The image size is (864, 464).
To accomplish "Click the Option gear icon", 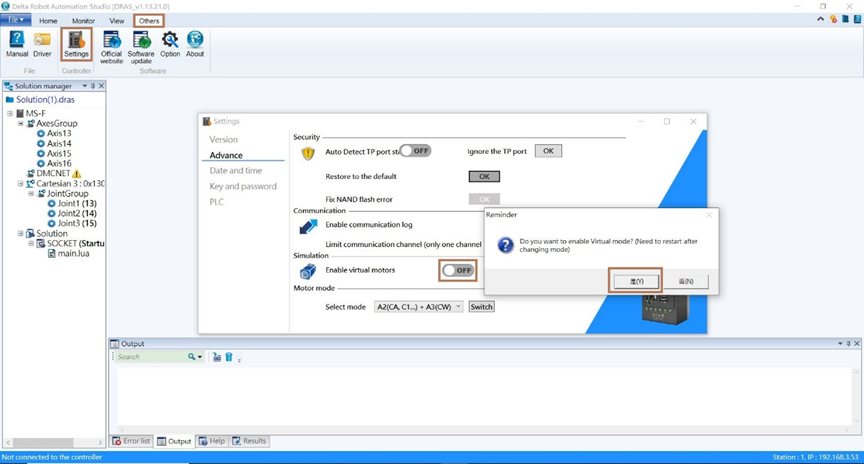I will click(x=170, y=43).
